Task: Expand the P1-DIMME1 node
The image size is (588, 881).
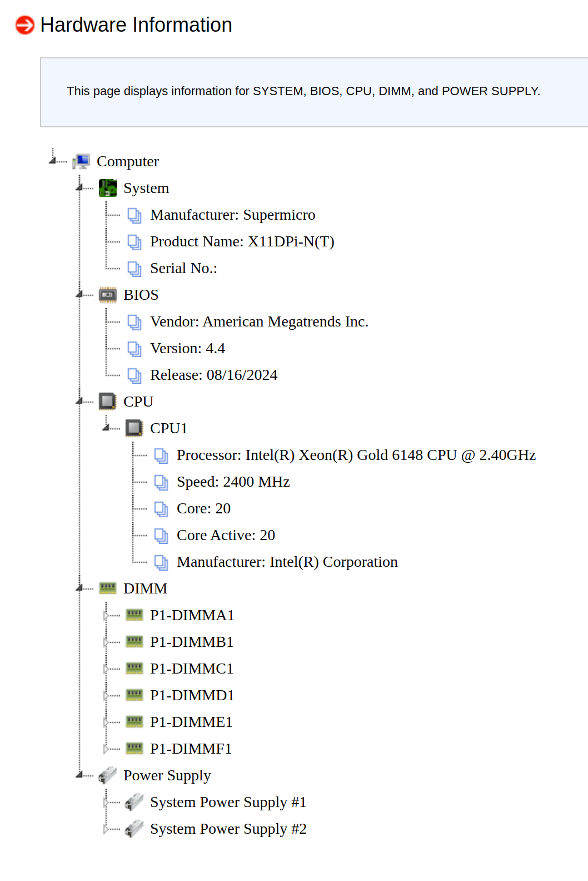Action: click(x=106, y=722)
